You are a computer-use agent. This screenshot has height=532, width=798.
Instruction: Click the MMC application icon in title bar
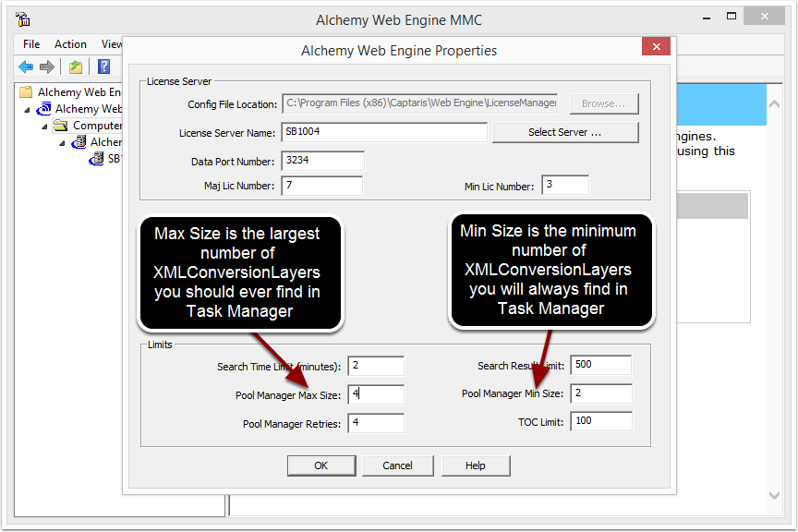pos(23,19)
